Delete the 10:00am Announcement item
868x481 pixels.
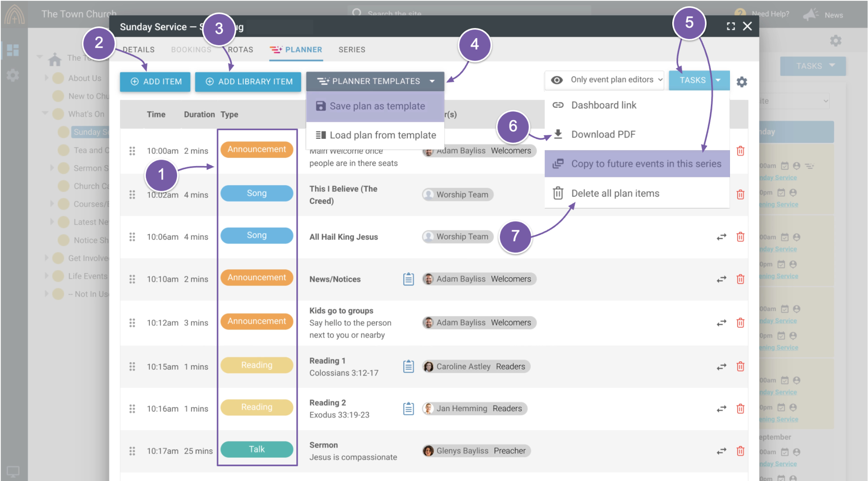click(740, 151)
